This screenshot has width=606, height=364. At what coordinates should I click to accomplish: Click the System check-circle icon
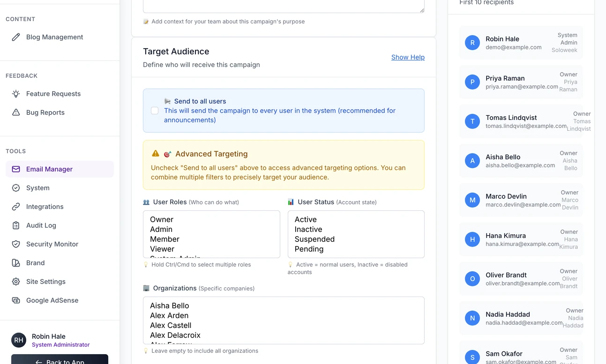tap(16, 188)
